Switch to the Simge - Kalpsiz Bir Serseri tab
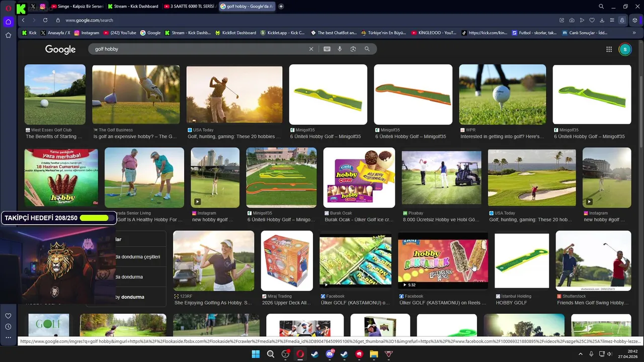 (x=77, y=7)
